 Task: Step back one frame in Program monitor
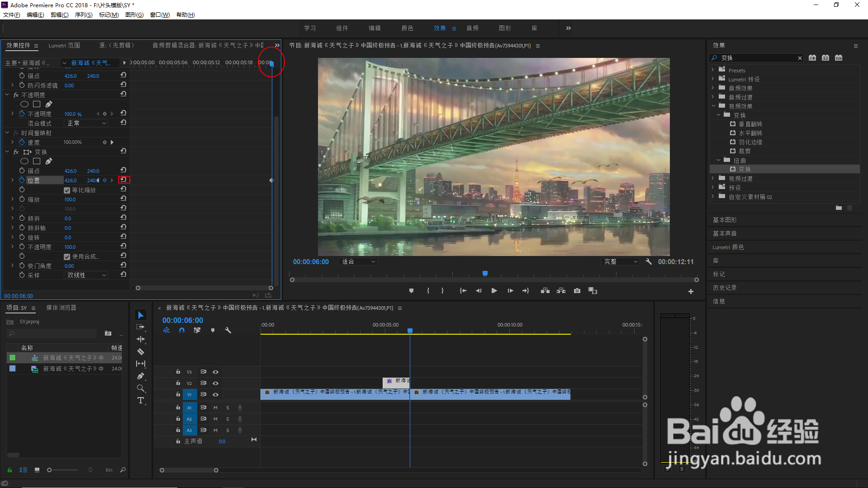[x=479, y=291]
